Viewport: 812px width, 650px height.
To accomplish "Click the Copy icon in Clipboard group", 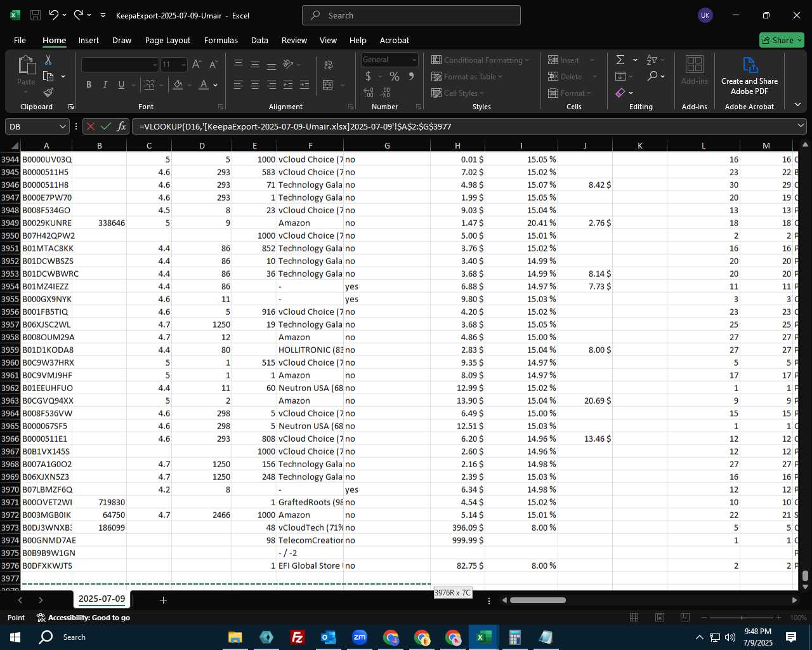I will click(48, 76).
